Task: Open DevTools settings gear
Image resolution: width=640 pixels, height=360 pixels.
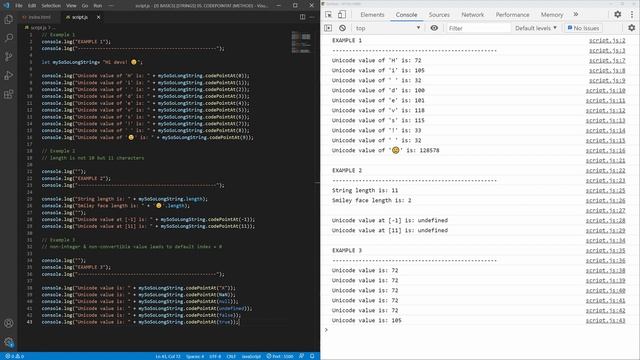Action: (x=618, y=14)
